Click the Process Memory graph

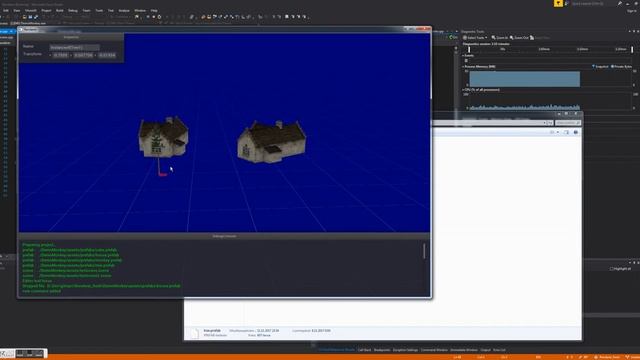[x=524, y=79]
